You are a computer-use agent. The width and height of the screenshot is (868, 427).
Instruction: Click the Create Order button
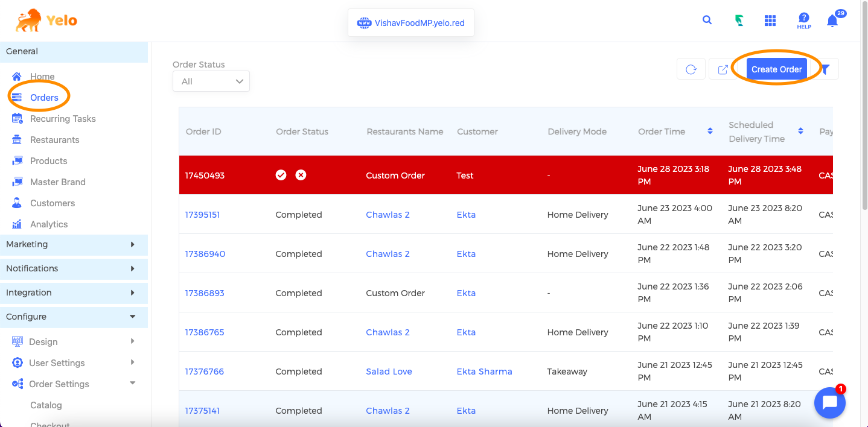[x=776, y=69]
